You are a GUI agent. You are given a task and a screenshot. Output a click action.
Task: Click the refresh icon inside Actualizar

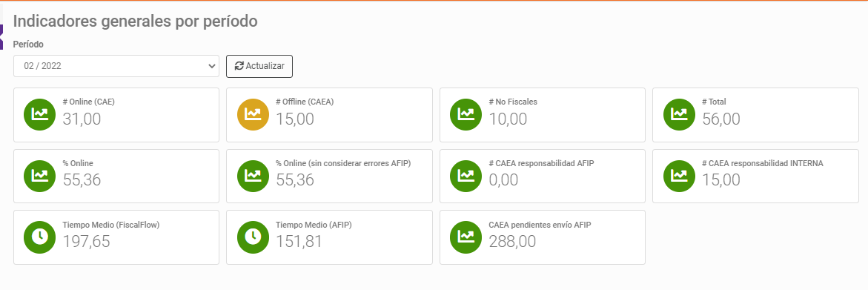[x=239, y=66]
